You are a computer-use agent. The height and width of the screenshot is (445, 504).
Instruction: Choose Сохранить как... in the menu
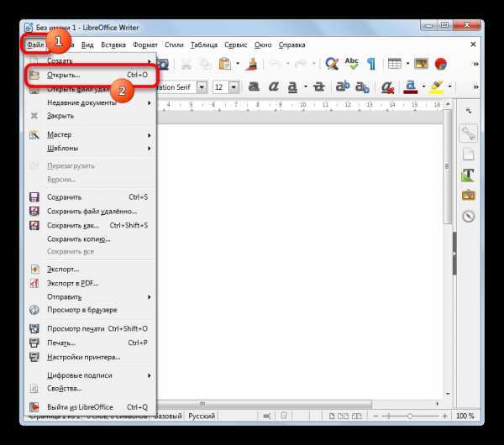[90, 225]
